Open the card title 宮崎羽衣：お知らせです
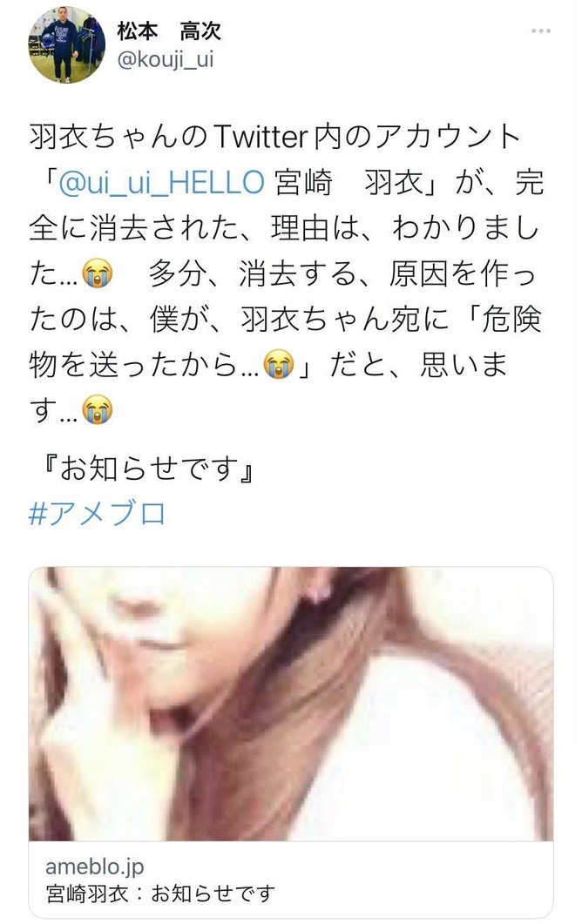This screenshot has width=582, height=924. coord(160,894)
